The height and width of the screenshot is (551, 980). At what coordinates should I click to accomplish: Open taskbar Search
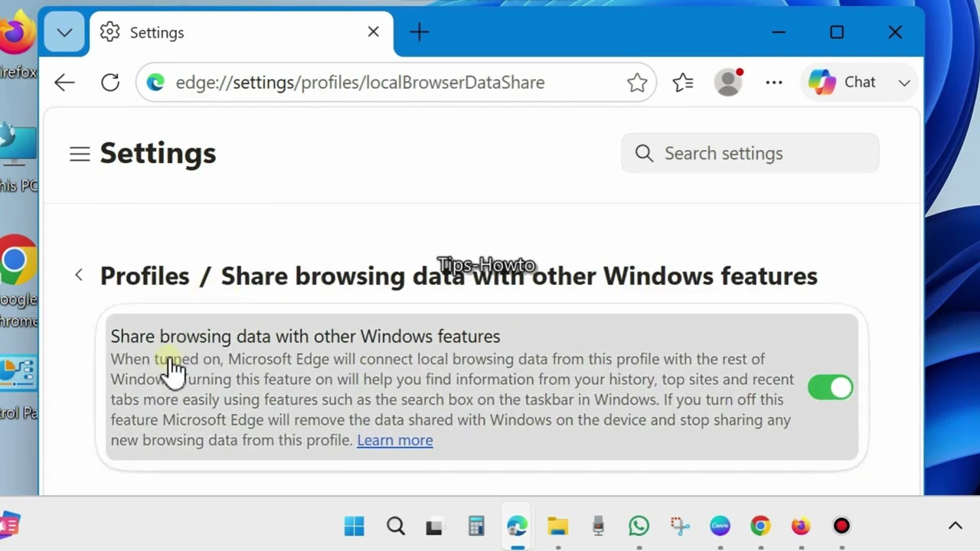pyautogui.click(x=395, y=526)
